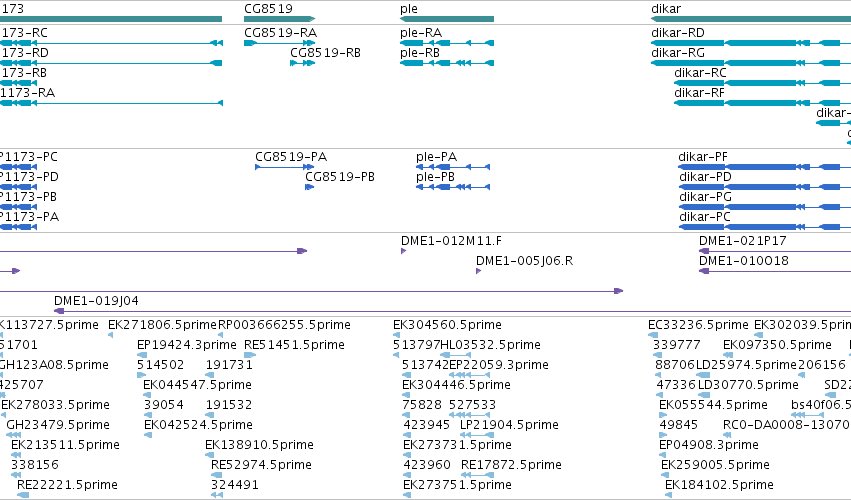Click the CG8519 gene bar

(x=280, y=19)
